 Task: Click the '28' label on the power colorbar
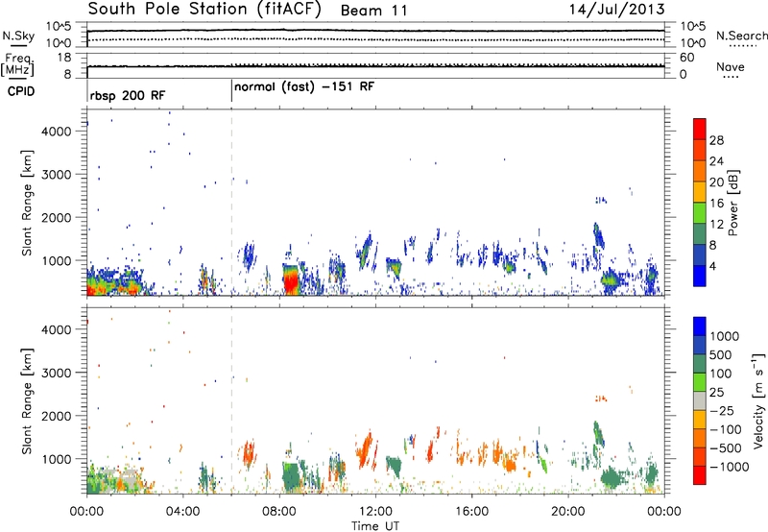coord(716,140)
